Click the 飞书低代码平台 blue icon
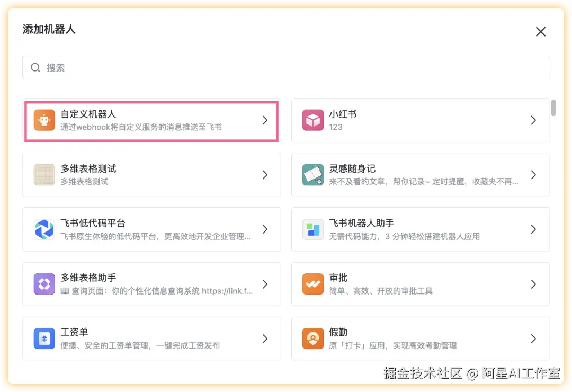The height and width of the screenshot is (392, 572). (x=44, y=229)
